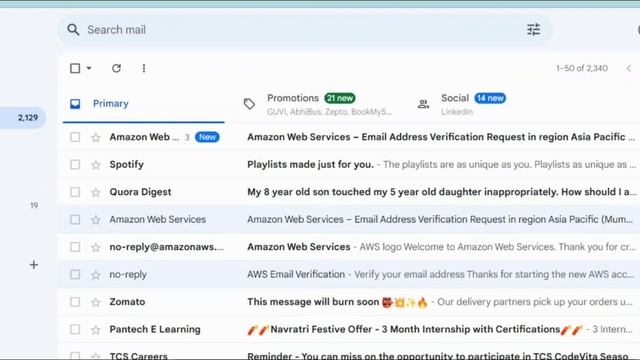Viewport: 640px width, 360px height.
Task: Click sender name Pantech E Learning
Action: coord(155,329)
